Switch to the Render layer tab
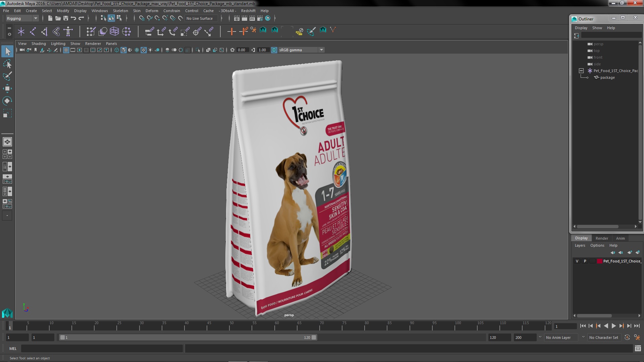Screen dimensions: 644x362 602,238
